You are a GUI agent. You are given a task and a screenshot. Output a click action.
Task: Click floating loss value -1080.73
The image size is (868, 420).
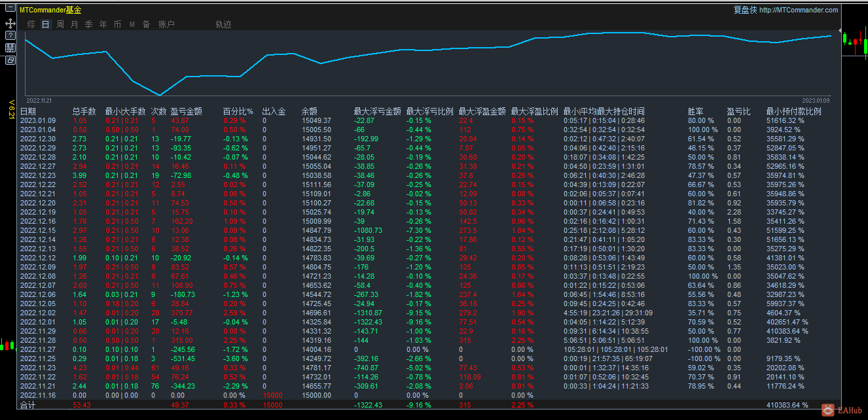(368, 230)
